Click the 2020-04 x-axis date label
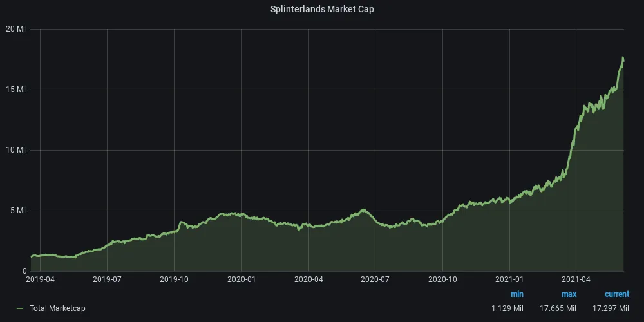The height and width of the screenshot is (322, 644). [x=308, y=279]
